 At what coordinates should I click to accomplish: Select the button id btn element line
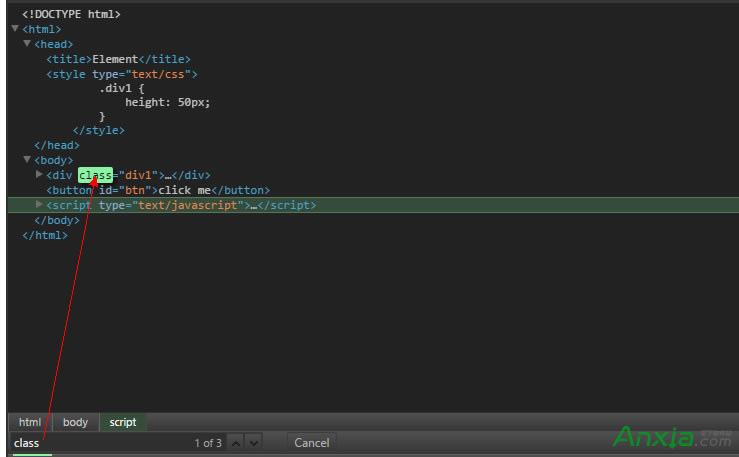[157, 190]
